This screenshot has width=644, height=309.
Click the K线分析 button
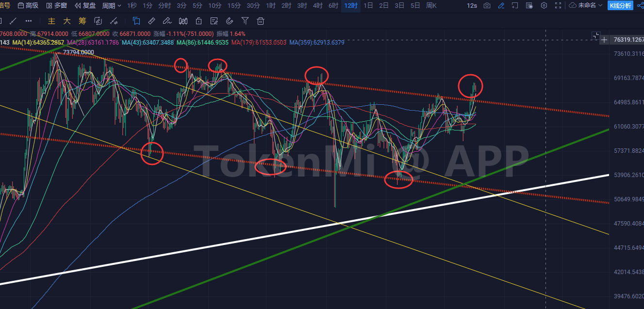620,6
